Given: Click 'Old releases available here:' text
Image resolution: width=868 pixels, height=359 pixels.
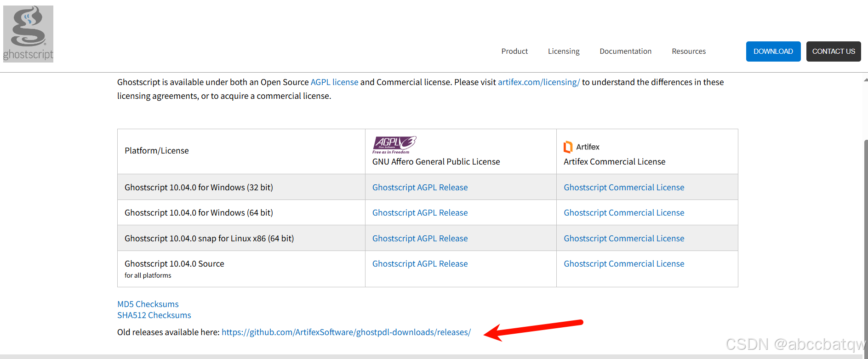Looking at the screenshot, I should click(168, 332).
